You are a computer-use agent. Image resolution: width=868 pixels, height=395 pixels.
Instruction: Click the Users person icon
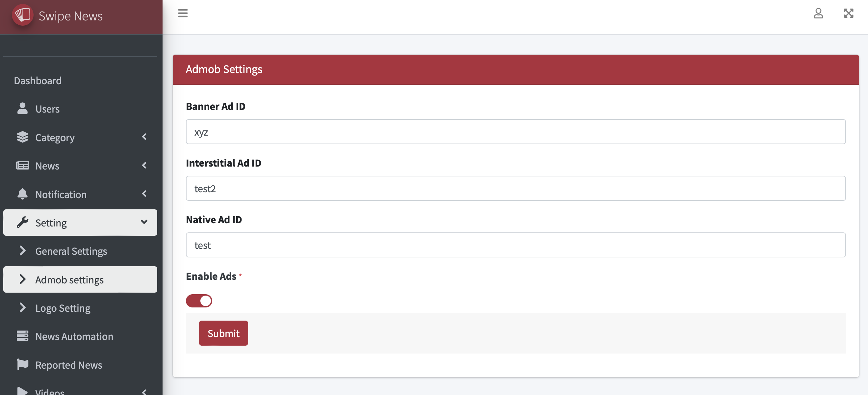pyautogui.click(x=22, y=109)
